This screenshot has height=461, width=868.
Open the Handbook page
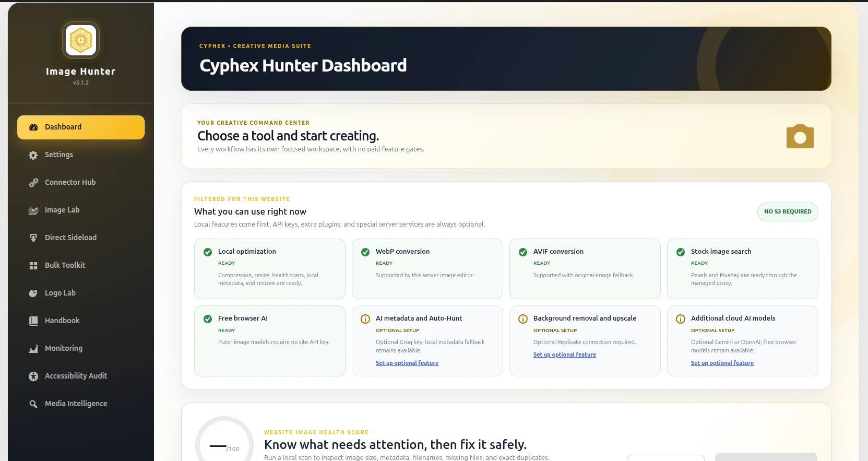81,321
